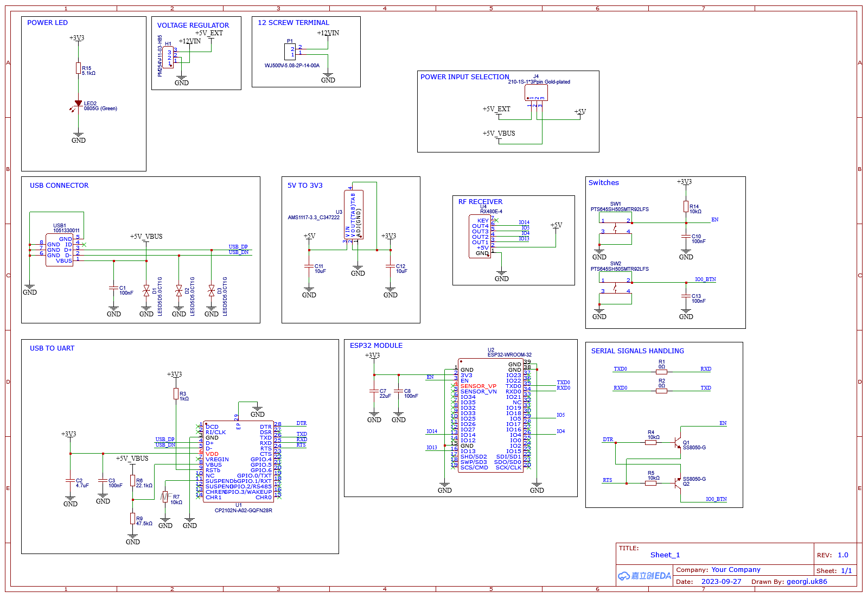Image resolution: width=868 pixels, height=598 pixels.
Task: Click the USB TO UART title
Action: click(x=52, y=348)
